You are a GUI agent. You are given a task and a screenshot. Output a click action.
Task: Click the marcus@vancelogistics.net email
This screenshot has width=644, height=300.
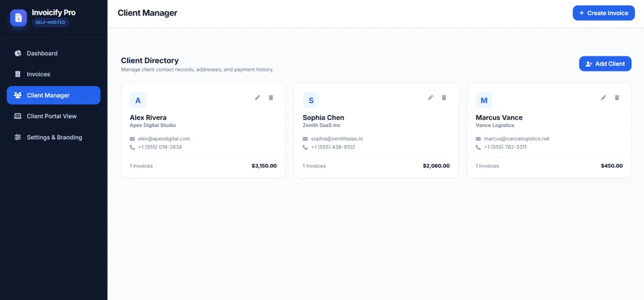517,139
